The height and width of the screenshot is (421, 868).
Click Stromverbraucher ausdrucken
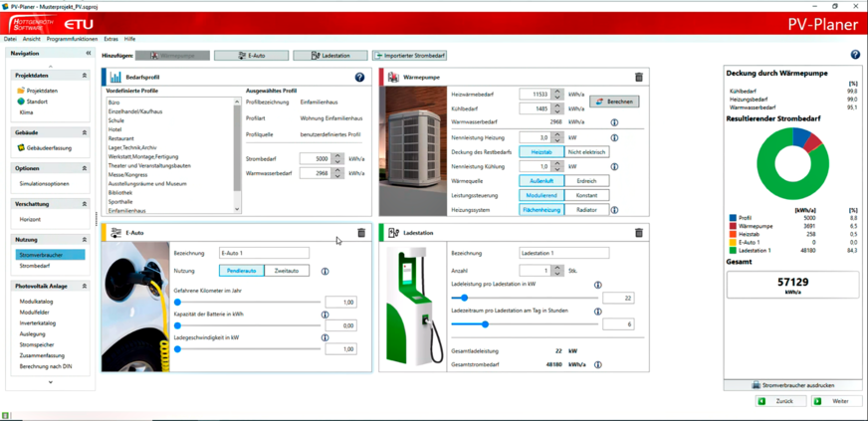792,385
